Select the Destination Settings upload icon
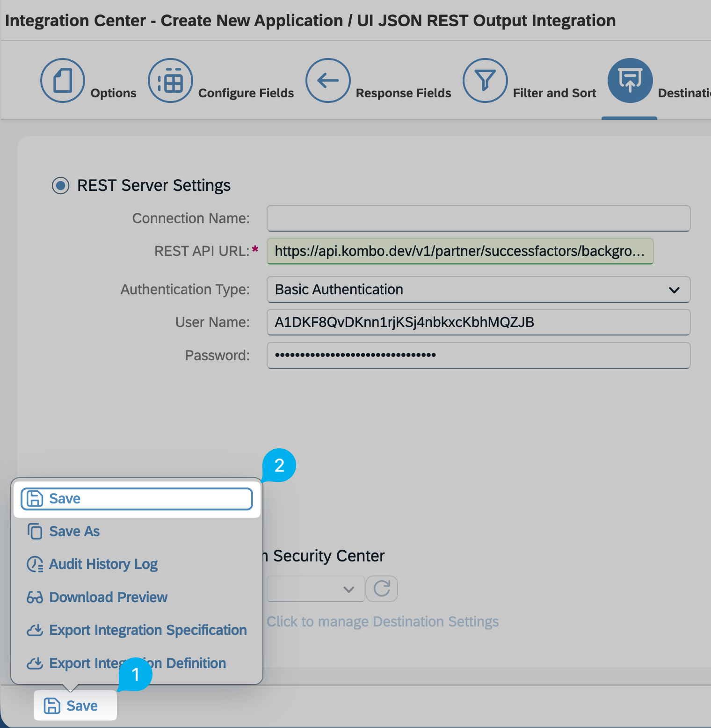The height and width of the screenshot is (728, 711). 630,80
